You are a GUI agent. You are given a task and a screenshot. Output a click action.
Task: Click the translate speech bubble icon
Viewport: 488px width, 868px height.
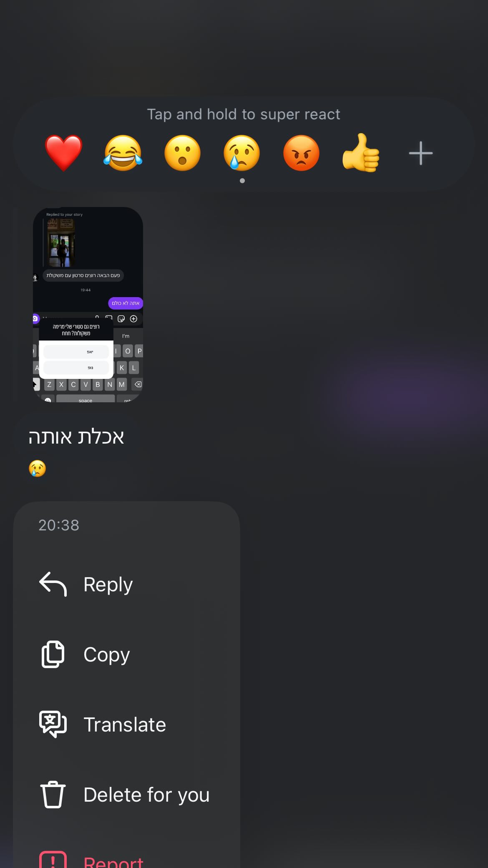53,724
